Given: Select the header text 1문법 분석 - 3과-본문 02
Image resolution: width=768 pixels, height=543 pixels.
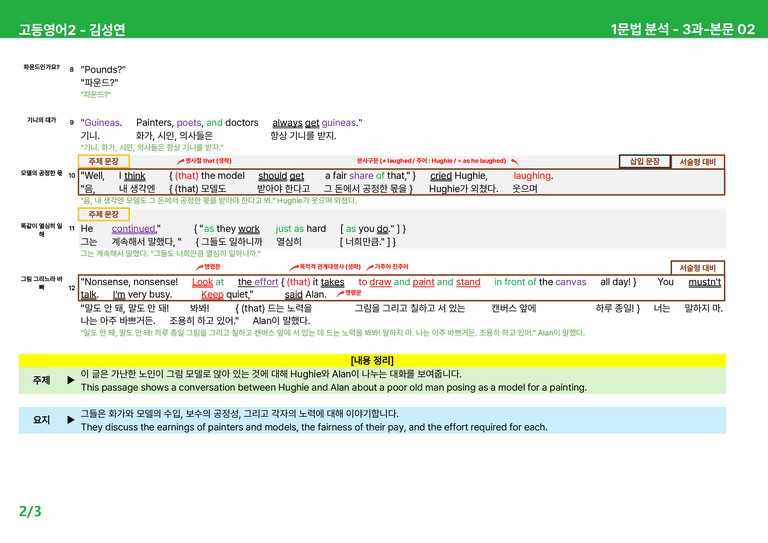Looking at the screenshot, I should pos(683,29).
